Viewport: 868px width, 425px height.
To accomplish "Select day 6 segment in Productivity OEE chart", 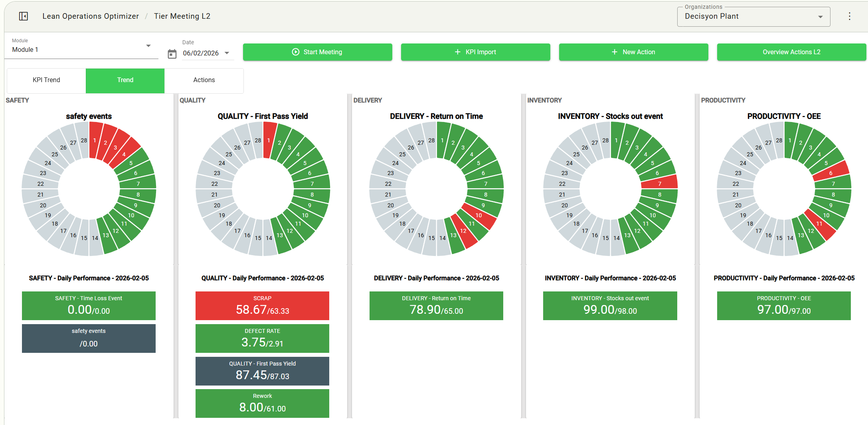I will (830, 173).
